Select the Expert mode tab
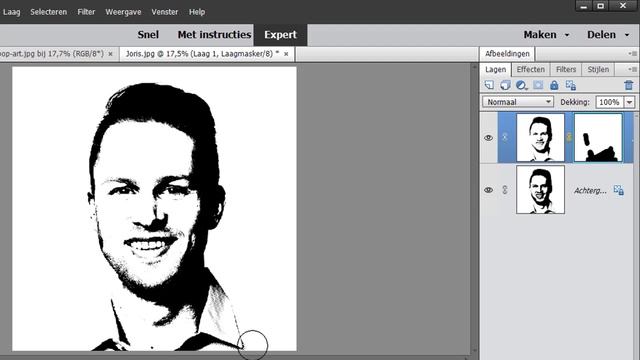640x360 pixels. pos(280,35)
